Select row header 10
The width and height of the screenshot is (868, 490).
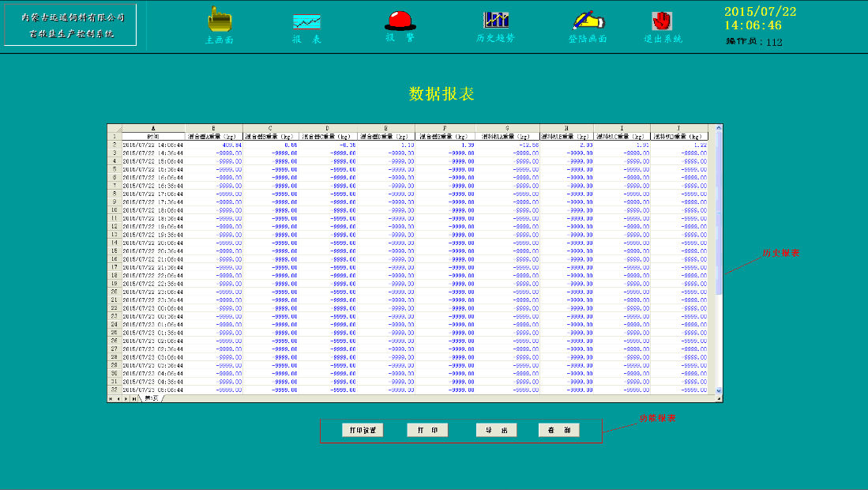coord(115,210)
